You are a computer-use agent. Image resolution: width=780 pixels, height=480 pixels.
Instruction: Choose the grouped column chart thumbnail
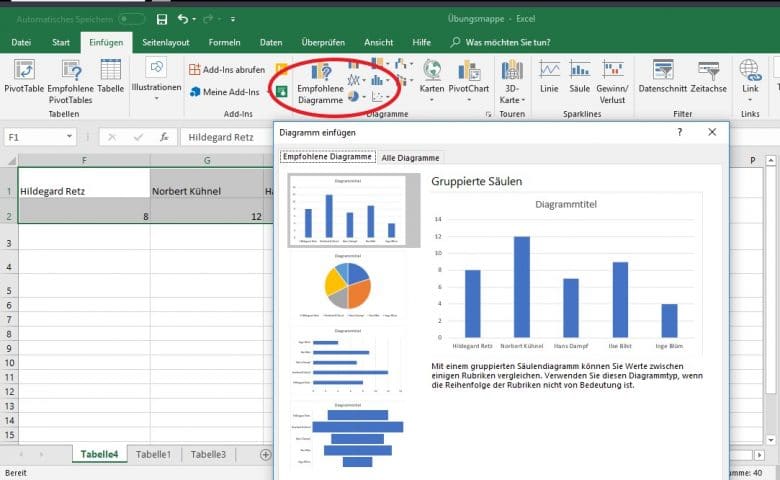354,210
